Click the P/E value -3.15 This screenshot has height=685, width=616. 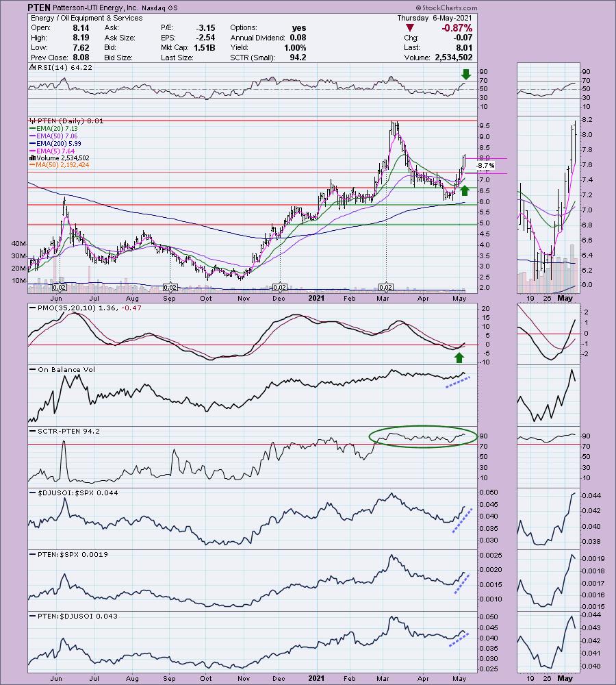point(205,28)
